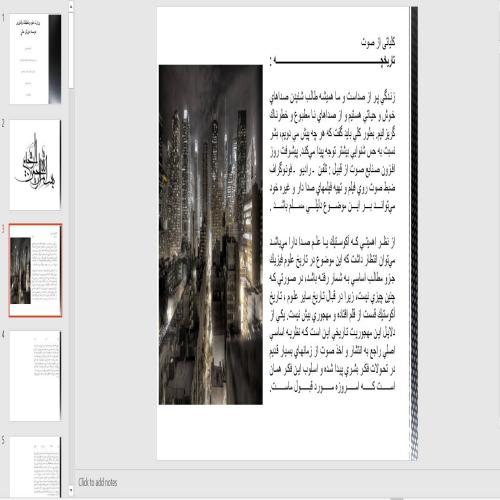Open slide 4 thumbnail
500x500 pixels.
[35, 376]
